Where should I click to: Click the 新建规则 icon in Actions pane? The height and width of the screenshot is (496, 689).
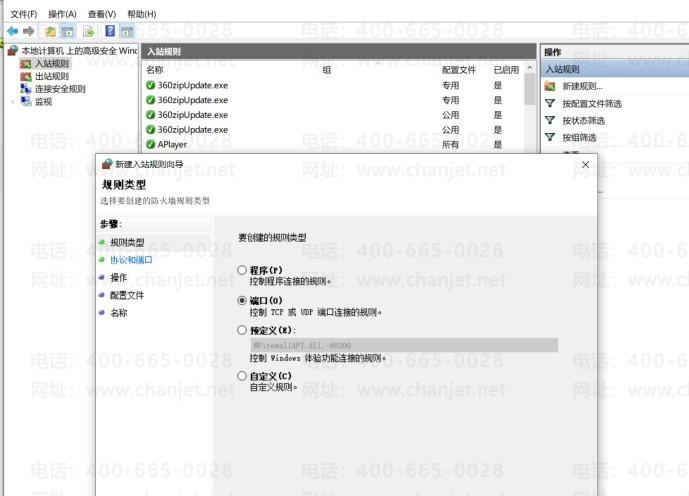(x=550, y=87)
